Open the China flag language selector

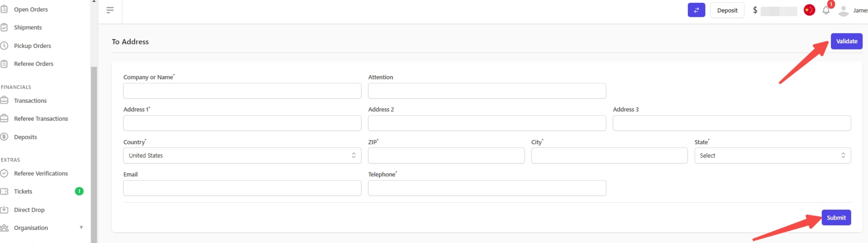click(809, 10)
